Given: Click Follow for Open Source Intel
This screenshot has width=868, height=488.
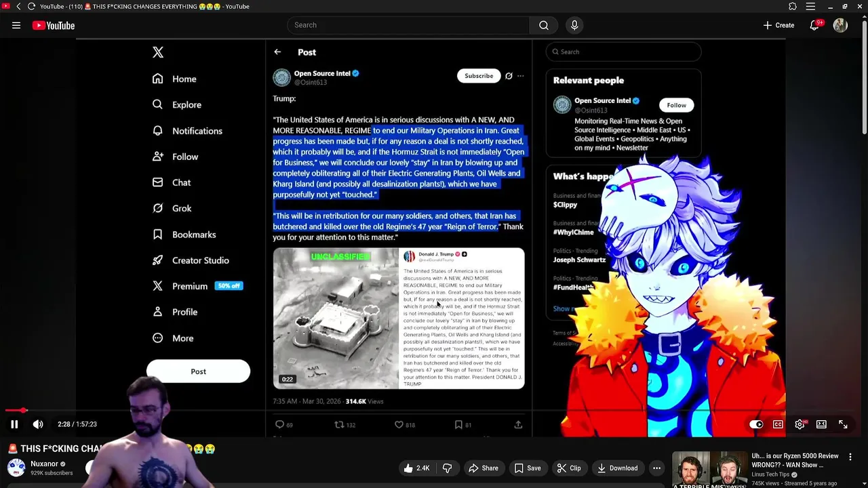Looking at the screenshot, I should [x=676, y=105].
